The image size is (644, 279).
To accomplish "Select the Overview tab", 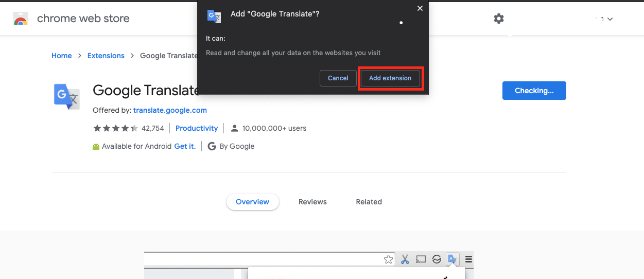I will (x=253, y=202).
